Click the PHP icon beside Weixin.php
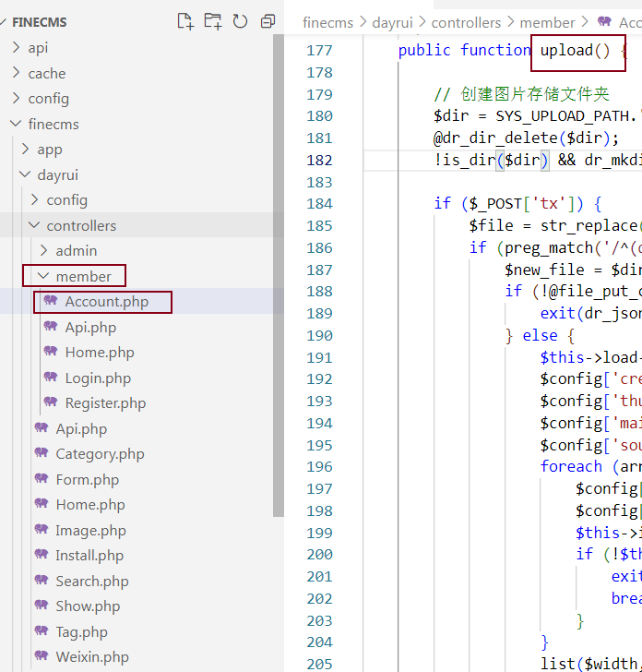 pos(41,657)
